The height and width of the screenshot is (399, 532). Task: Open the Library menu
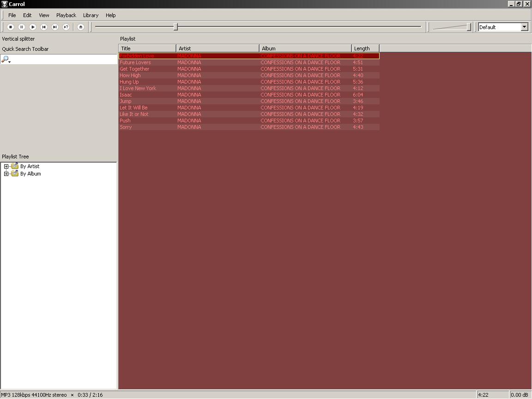point(91,15)
